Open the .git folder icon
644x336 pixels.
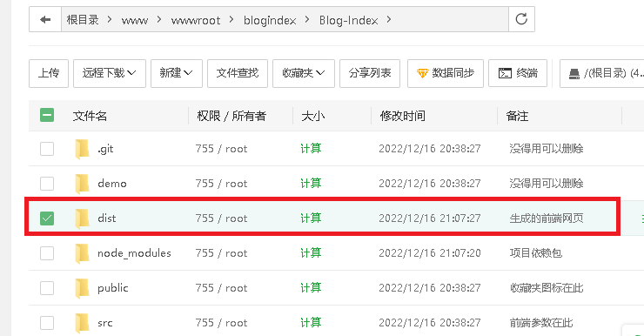pos(82,149)
